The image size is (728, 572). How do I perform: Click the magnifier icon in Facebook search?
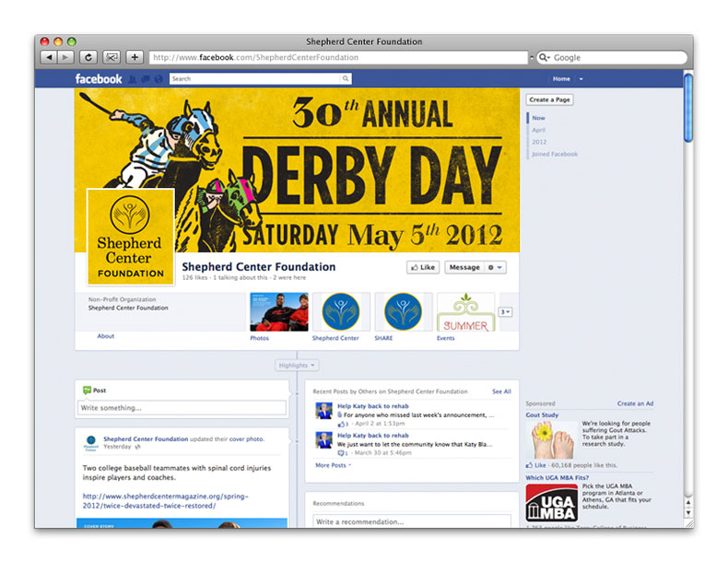[x=346, y=79]
